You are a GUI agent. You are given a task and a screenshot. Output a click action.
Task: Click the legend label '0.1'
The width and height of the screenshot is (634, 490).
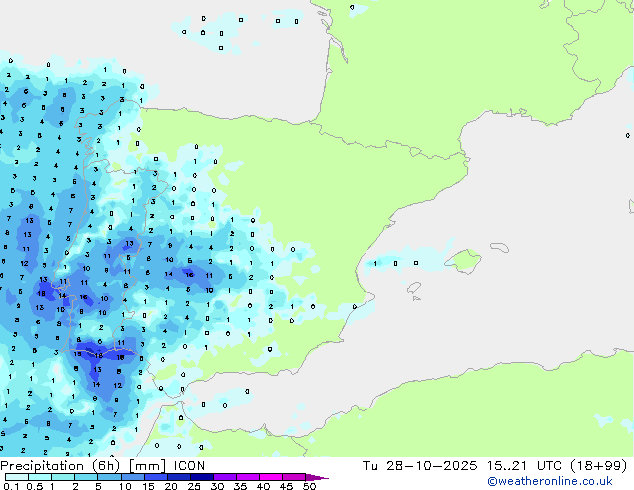tap(11, 486)
